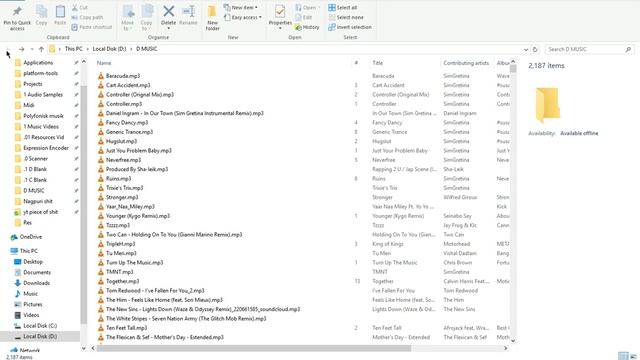Click the Cut command
640x360 pixels.
click(x=80, y=8)
